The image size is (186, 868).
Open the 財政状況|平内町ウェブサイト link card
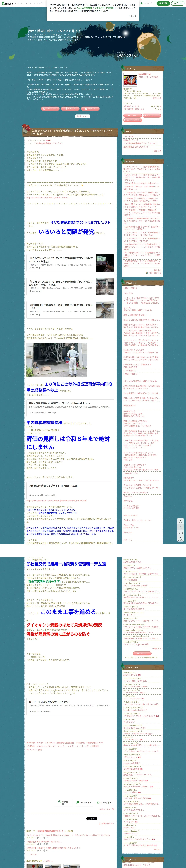click(70, 490)
